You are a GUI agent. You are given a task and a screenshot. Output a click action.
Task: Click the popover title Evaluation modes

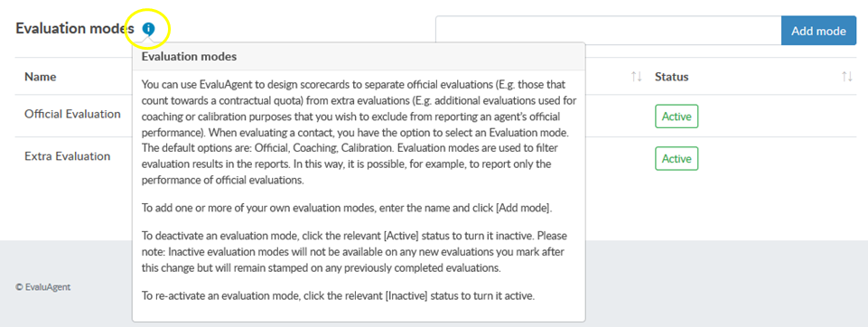pos(190,56)
